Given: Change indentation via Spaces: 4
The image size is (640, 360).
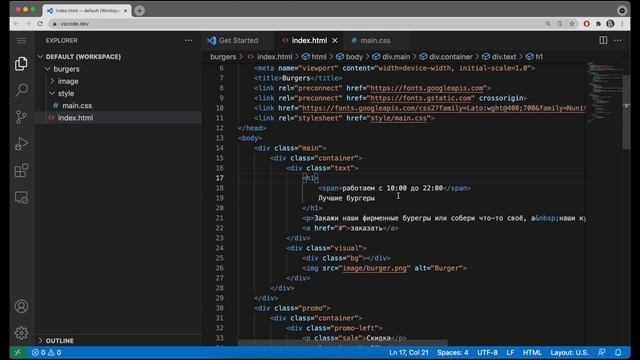Looking at the screenshot, I should (x=453, y=352).
